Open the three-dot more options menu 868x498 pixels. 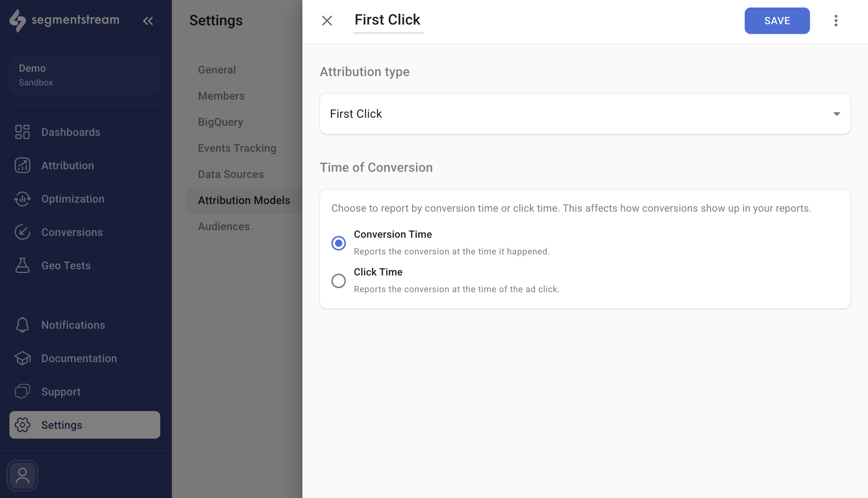(836, 21)
